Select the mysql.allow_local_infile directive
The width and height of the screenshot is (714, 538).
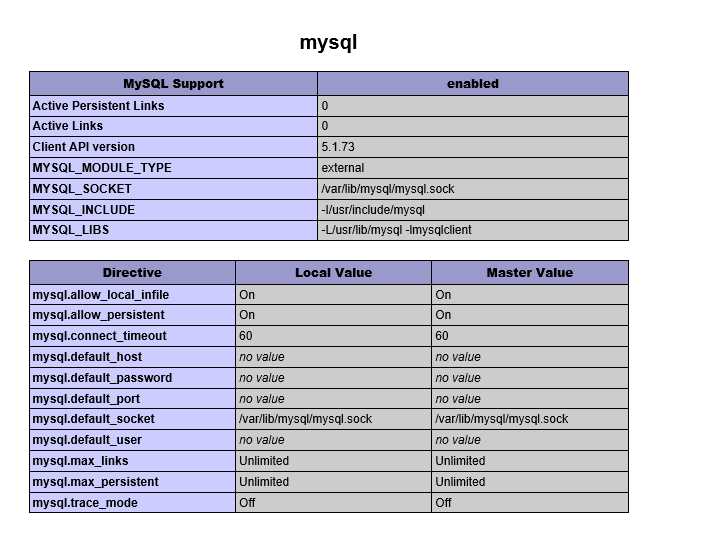pos(100,294)
